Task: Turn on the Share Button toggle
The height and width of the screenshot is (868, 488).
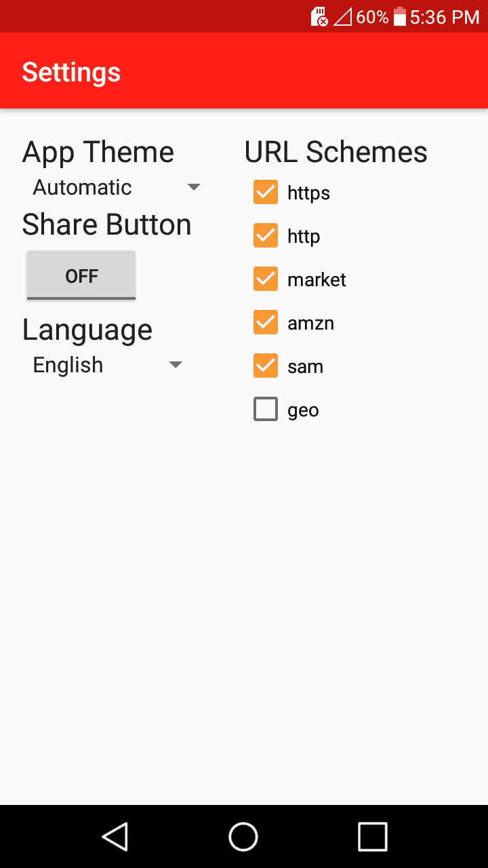Action: tap(81, 275)
